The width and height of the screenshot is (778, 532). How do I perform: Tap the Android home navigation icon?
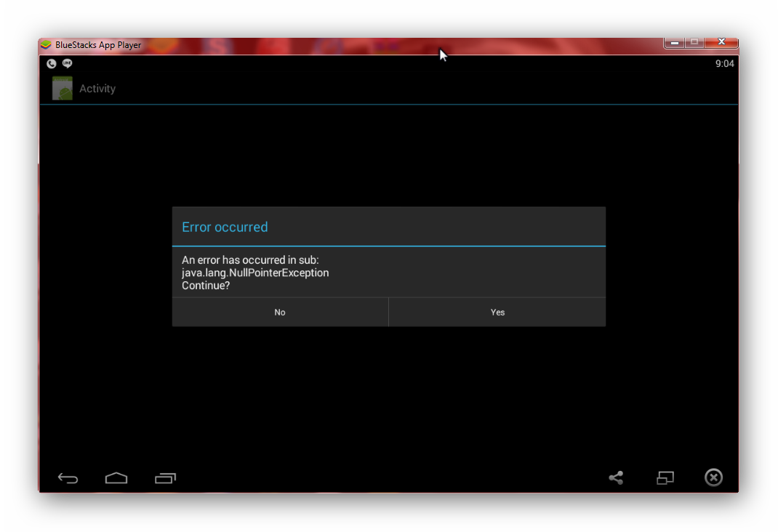pos(116,477)
